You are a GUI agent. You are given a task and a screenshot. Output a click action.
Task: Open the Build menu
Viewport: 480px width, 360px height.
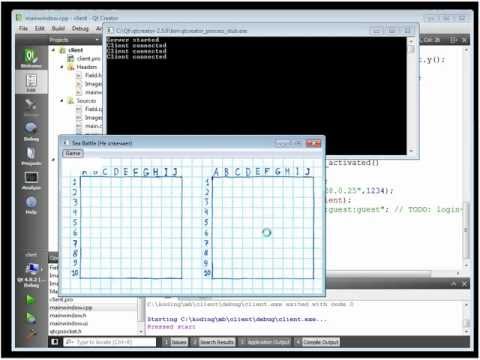coord(58,28)
